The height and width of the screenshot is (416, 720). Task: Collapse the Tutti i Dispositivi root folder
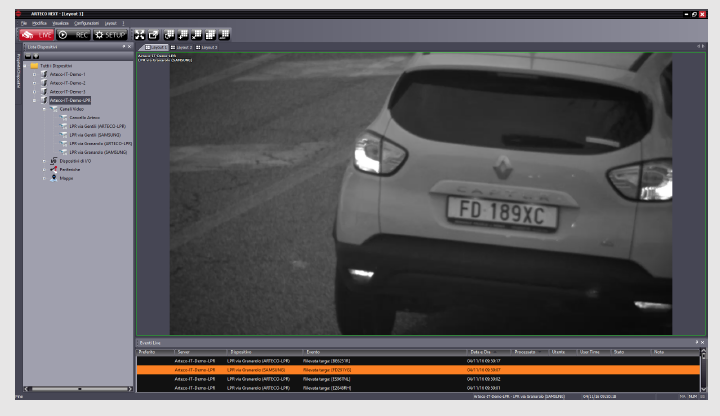coord(25,66)
